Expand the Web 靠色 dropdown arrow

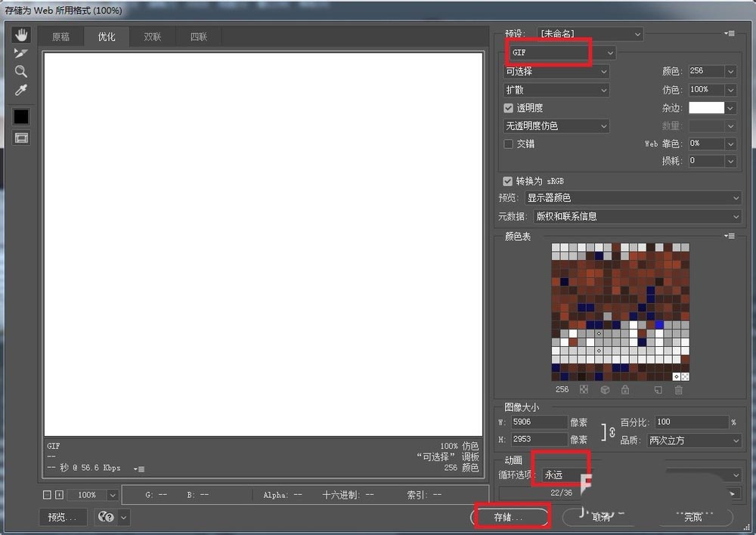click(730, 144)
